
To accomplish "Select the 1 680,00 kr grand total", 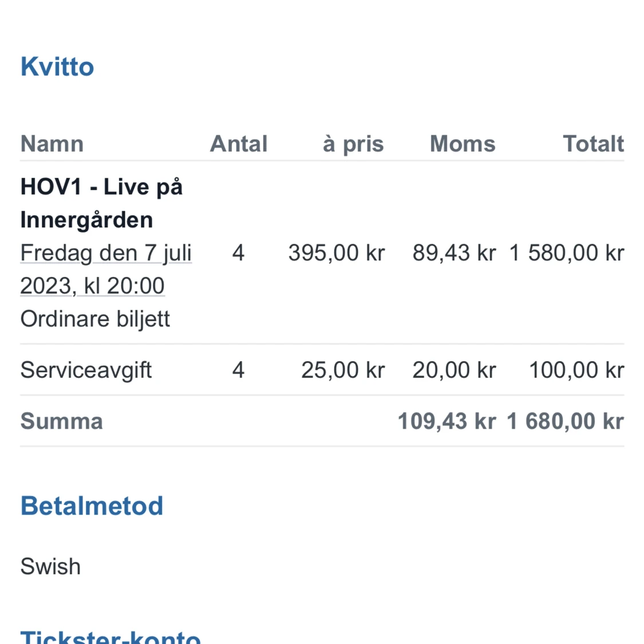I will (565, 421).
